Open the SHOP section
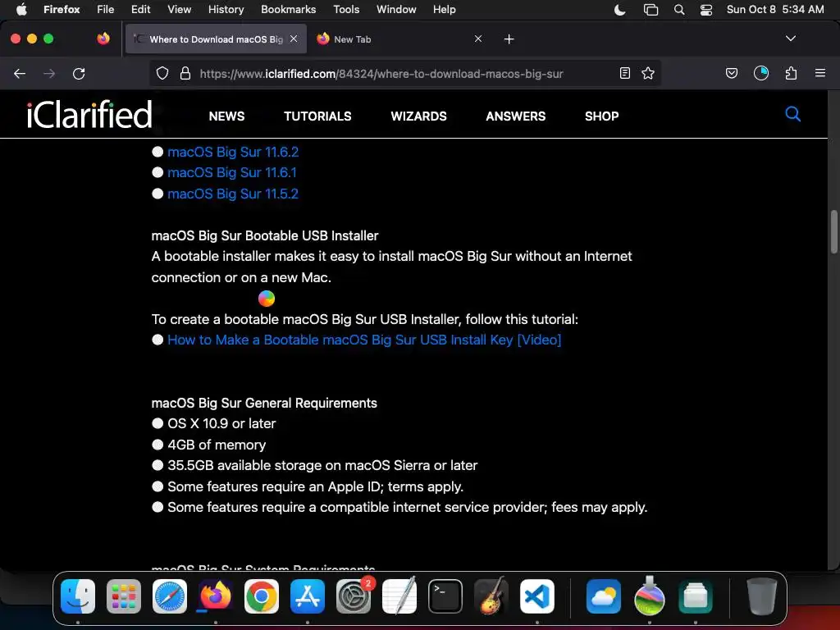Screen dimensions: 840x630 pyautogui.click(x=601, y=116)
